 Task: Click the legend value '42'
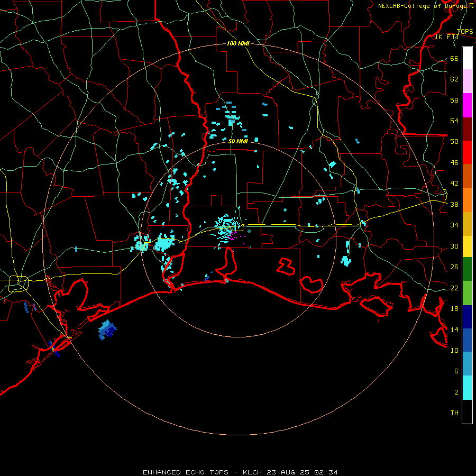click(454, 184)
